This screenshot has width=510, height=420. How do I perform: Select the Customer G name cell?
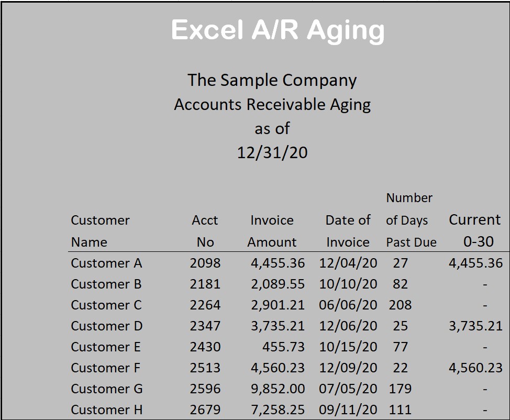coord(107,389)
